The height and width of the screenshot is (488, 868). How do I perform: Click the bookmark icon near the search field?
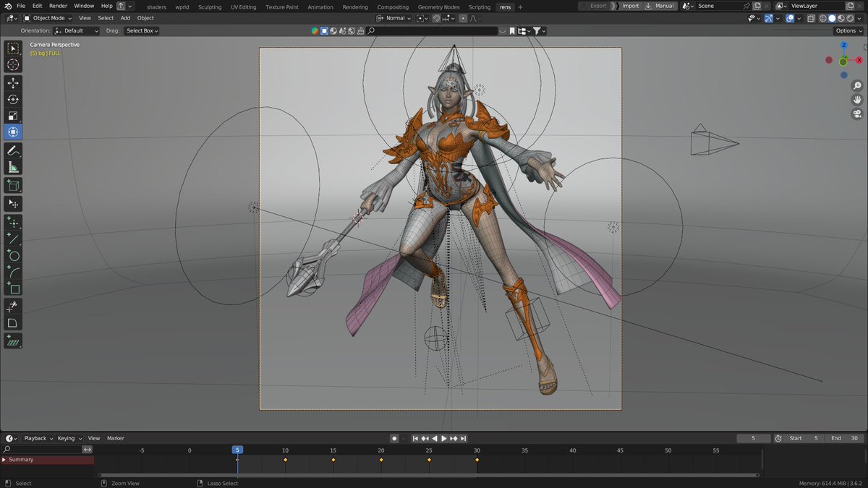pos(512,31)
